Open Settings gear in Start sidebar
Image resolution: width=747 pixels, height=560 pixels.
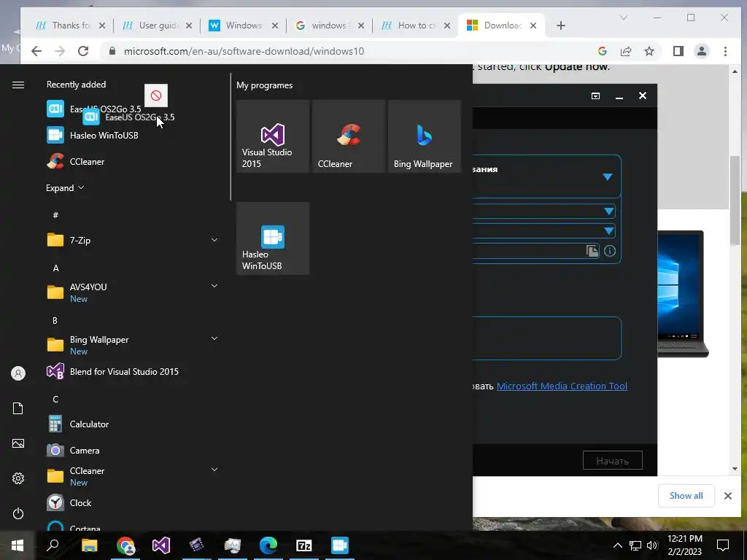tap(18, 478)
